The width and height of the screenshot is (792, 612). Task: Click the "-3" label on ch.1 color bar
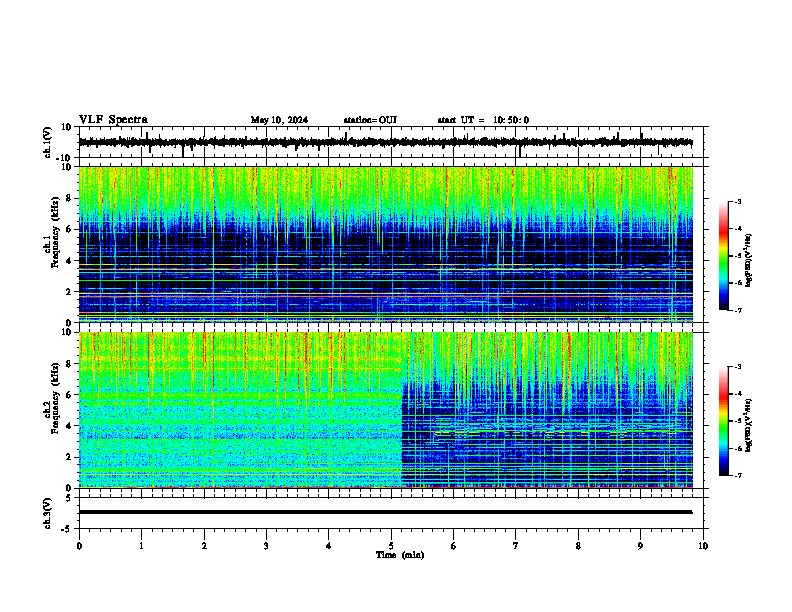[x=738, y=201]
